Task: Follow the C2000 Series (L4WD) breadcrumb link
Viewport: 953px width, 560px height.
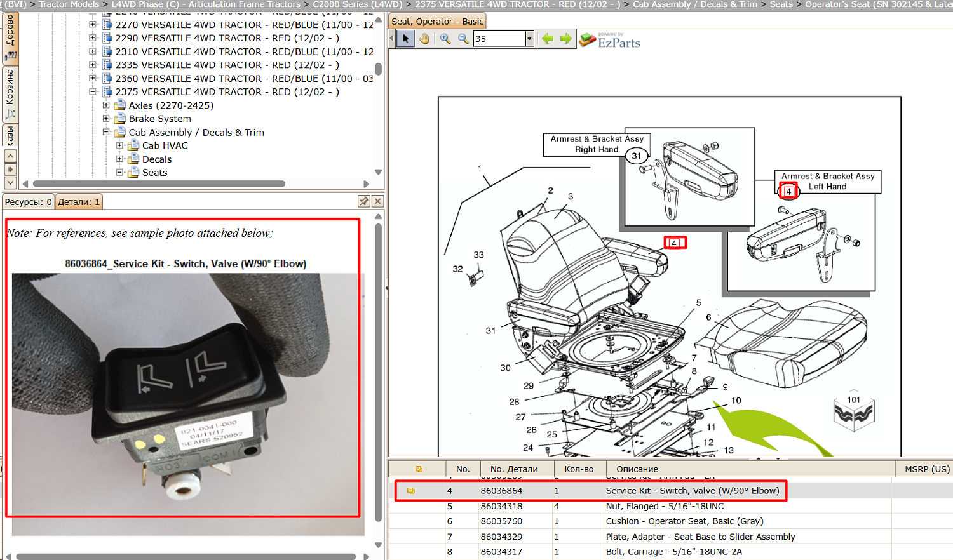Action: (x=358, y=4)
